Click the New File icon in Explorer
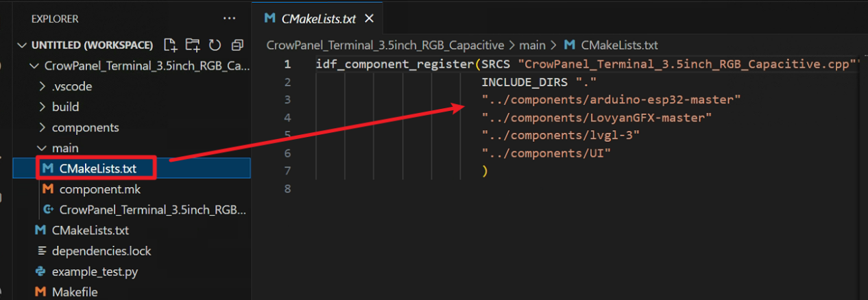Viewport: 868px width, 300px height. point(171,45)
